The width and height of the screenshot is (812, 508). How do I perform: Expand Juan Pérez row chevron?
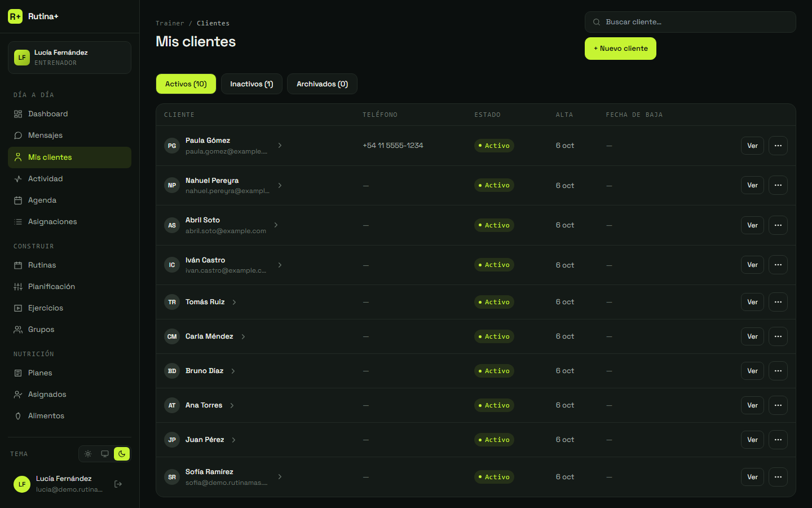[x=233, y=440]
